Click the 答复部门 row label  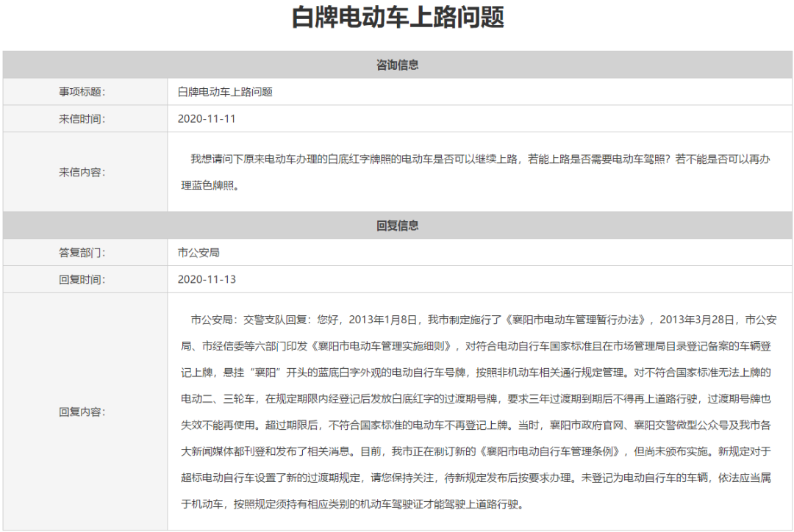[x=82, y=252]
